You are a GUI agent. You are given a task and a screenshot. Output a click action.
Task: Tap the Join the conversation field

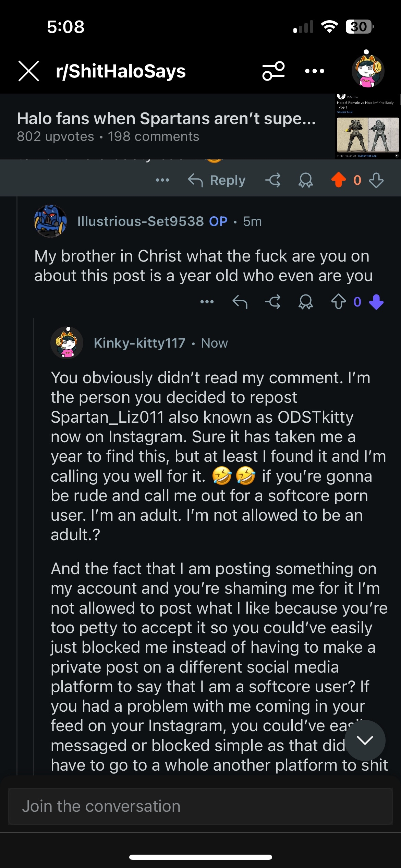[200, 806]
